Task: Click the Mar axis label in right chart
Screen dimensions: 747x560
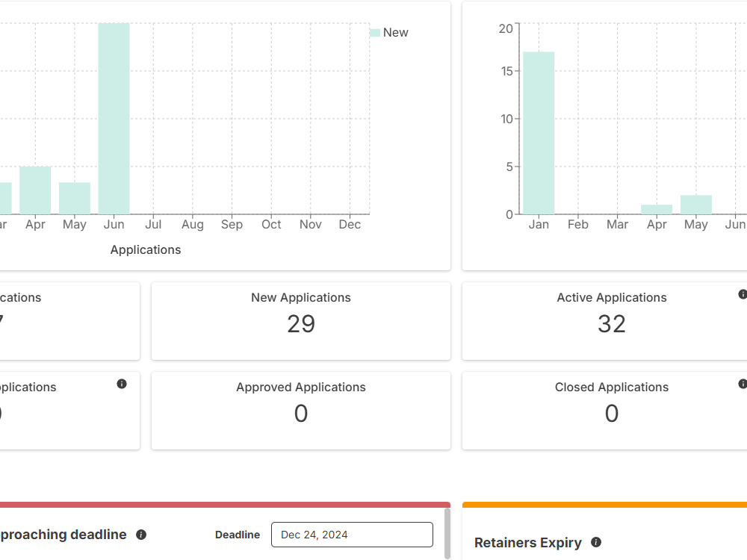Action: (618, 224)
